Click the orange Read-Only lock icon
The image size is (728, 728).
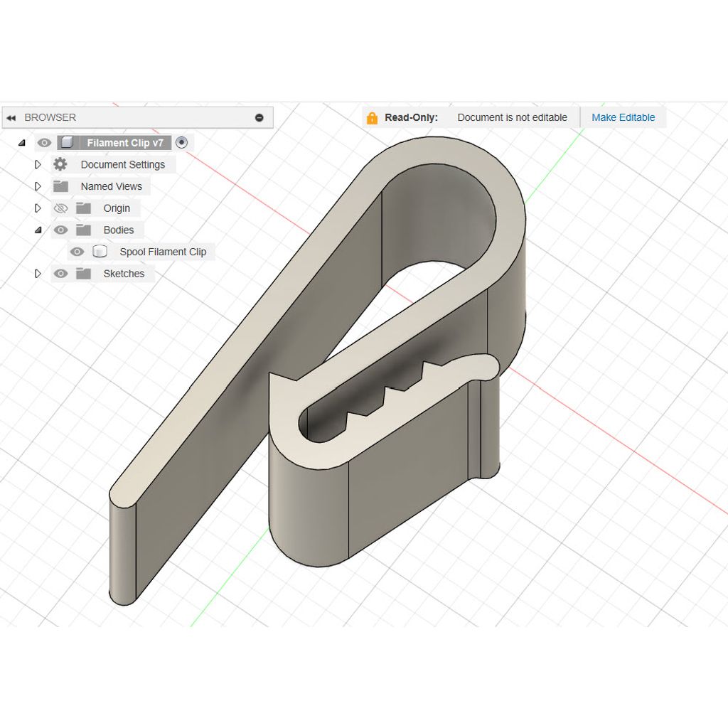pyautogui.click(x=372, y=118)
